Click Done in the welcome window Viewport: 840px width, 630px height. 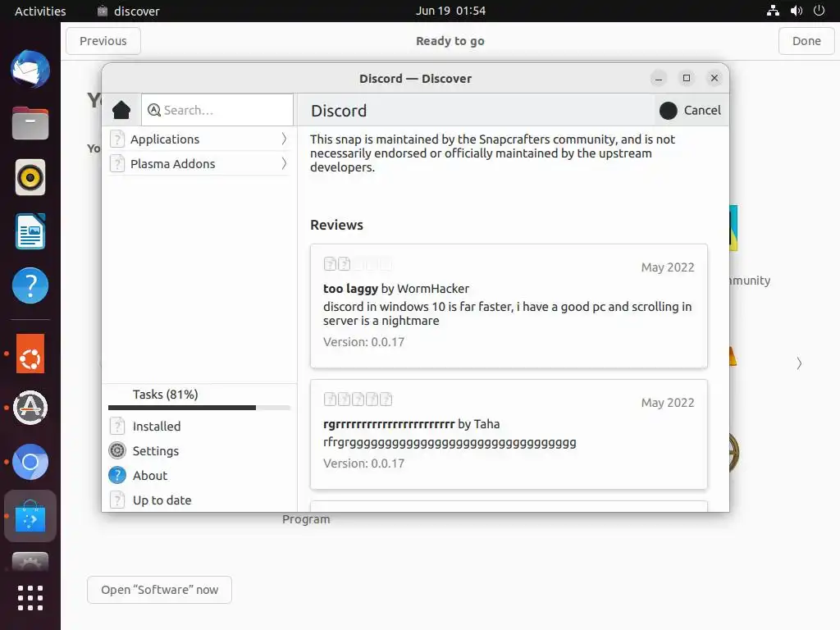coord(806,41)
